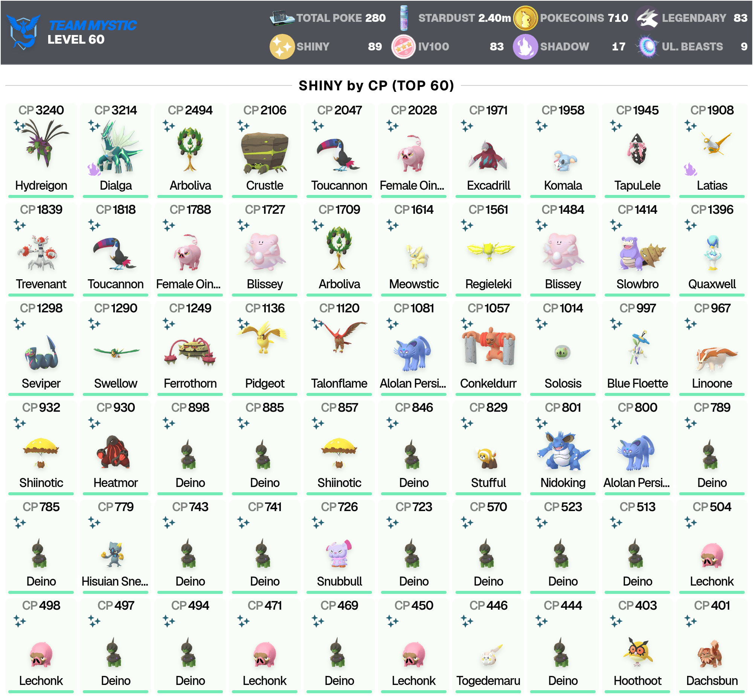This screenshot has height=700, width=753.
Task: Click the Team Mystic title text
Action: coord(92,25)
